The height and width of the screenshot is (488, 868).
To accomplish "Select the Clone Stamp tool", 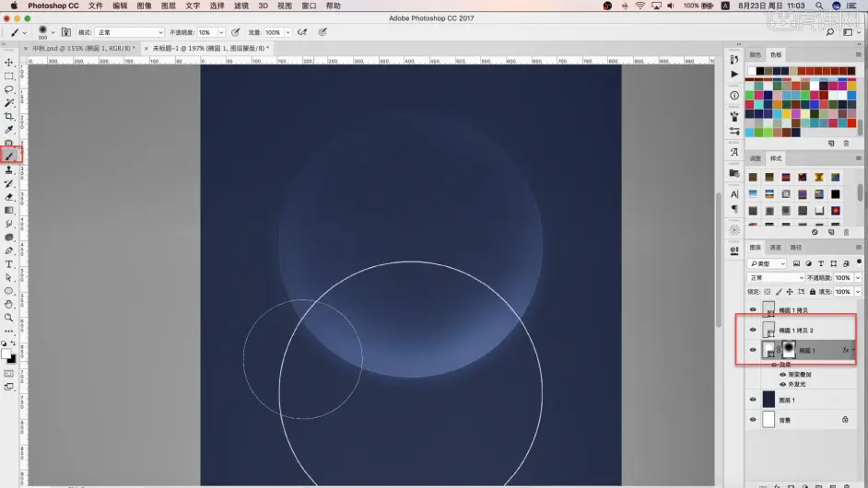I will (x=9, y=169).
